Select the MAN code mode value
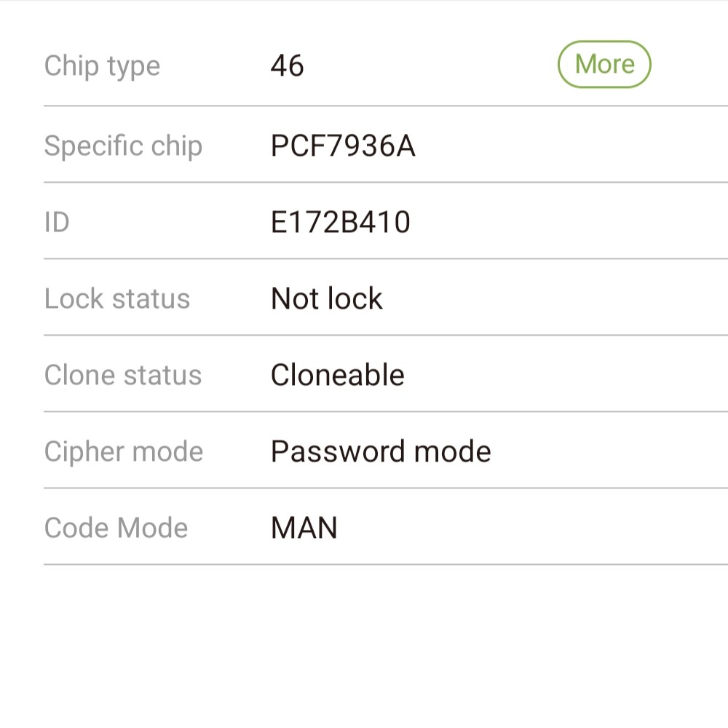 (304, 529)
